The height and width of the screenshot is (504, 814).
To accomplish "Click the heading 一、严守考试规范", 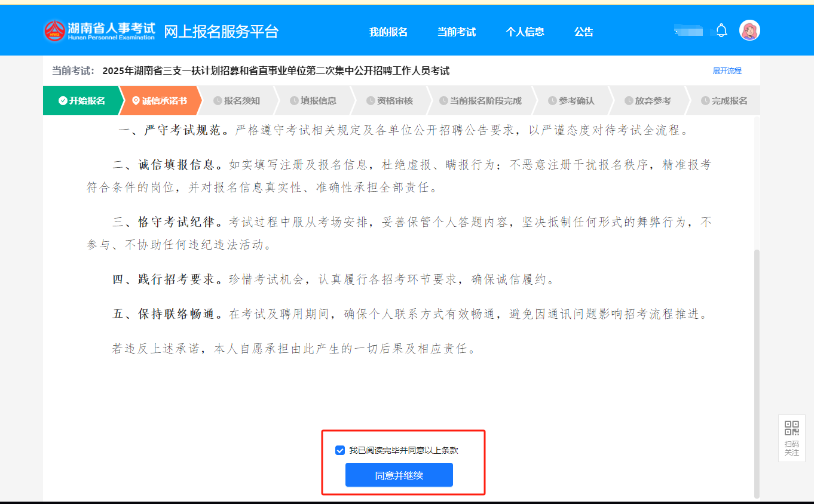I will [x=173, y=130].
